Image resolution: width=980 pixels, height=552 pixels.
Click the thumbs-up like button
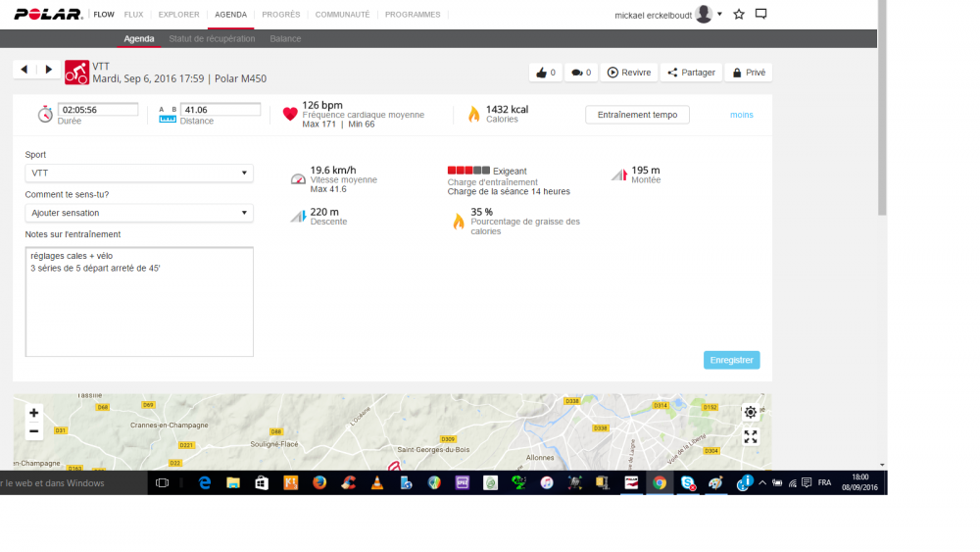coord(546,73)
